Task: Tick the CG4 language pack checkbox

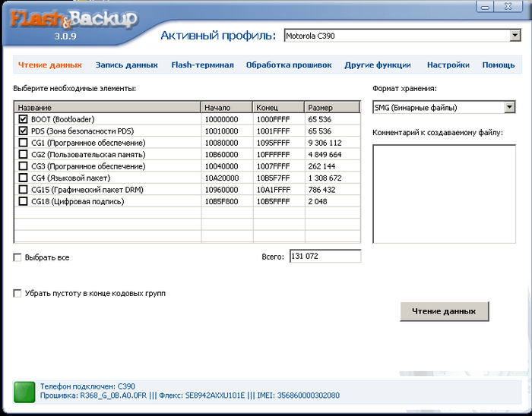Action: [23, 178]
